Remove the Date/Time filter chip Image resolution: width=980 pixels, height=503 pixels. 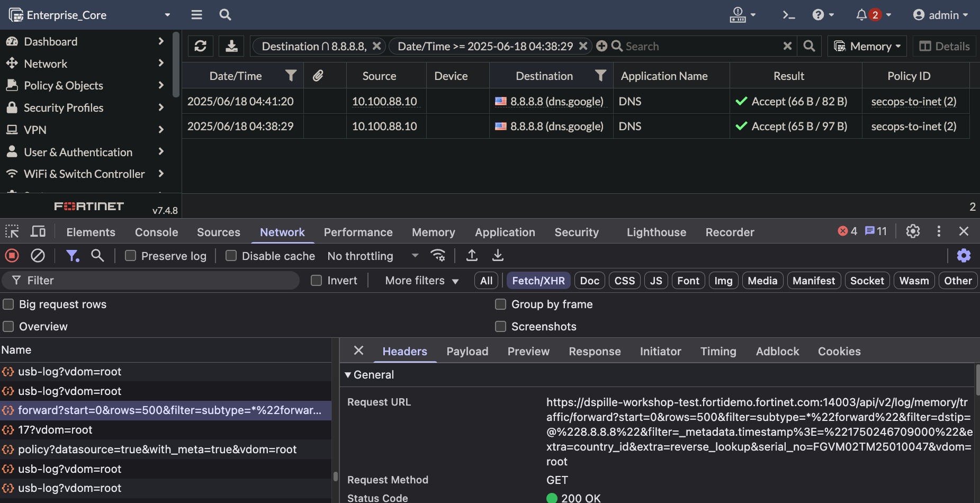(583, 46)
